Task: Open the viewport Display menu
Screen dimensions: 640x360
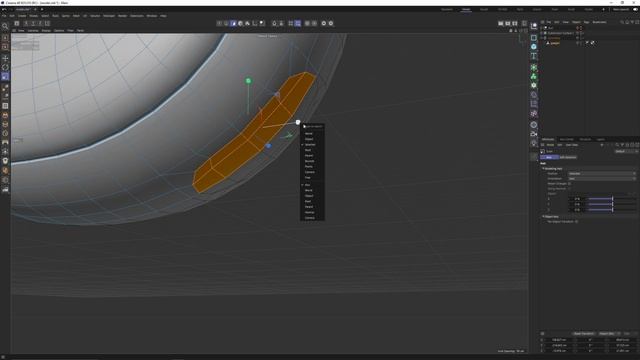Action: 46,30
